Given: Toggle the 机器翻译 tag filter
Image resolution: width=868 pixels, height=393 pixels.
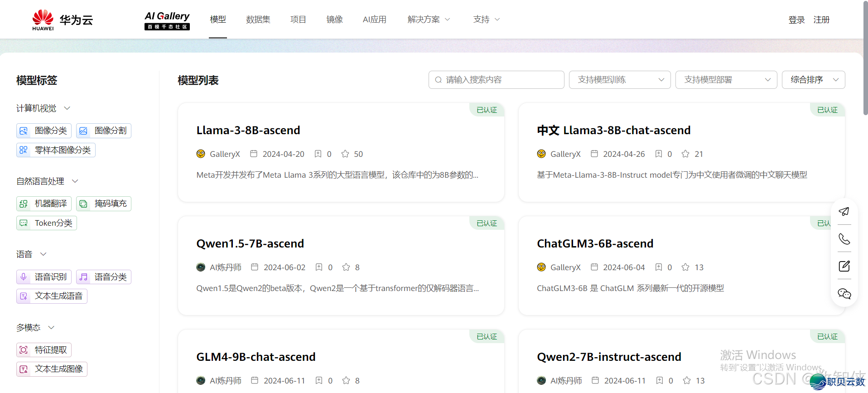Looking at the screenshot, I should (44, 204).
